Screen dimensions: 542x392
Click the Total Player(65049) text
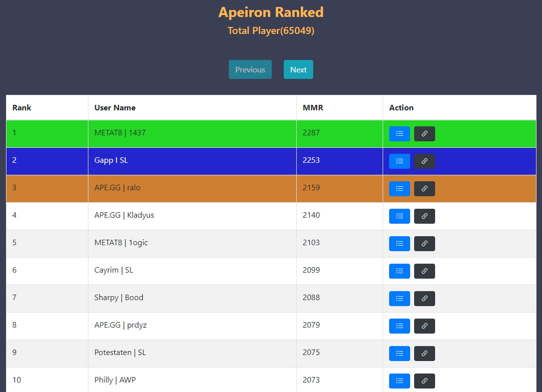[x=271, y=31]
